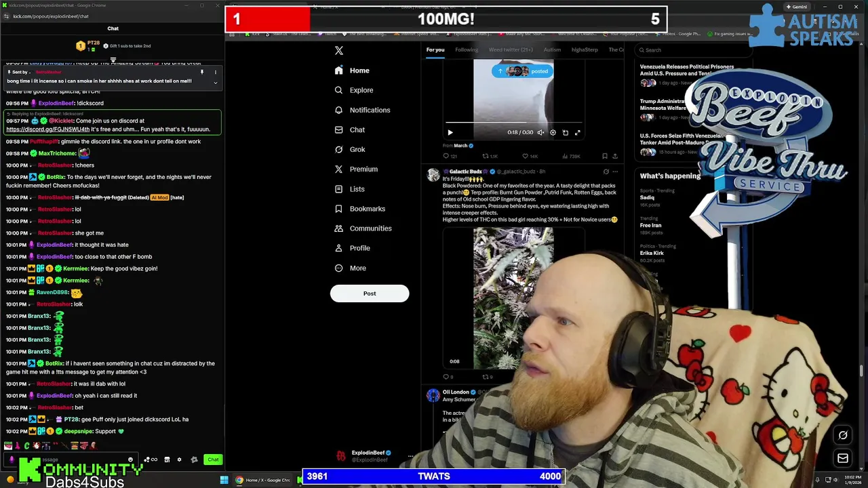The width and height of the screenshot is (868, 488).
Task: Open more options on Galactic Budz post
Action: 615,171
